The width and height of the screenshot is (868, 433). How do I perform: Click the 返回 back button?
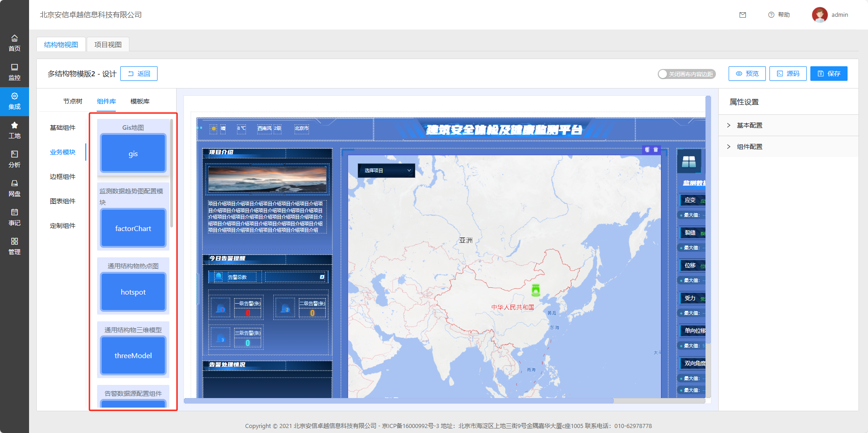pos(139,74)
